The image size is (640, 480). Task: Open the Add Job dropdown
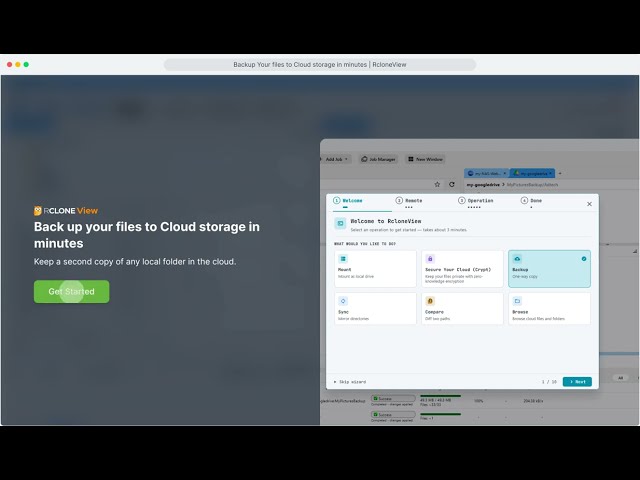336,159
